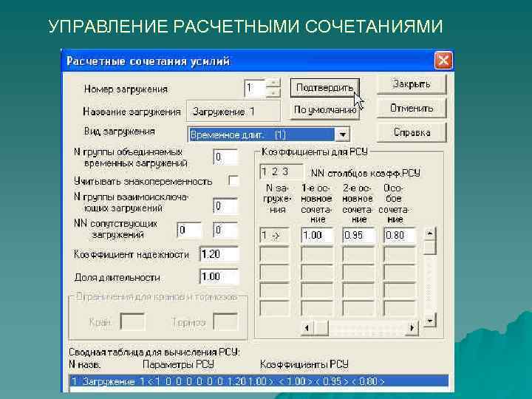Click the Подтвердить button

(324, 88)
